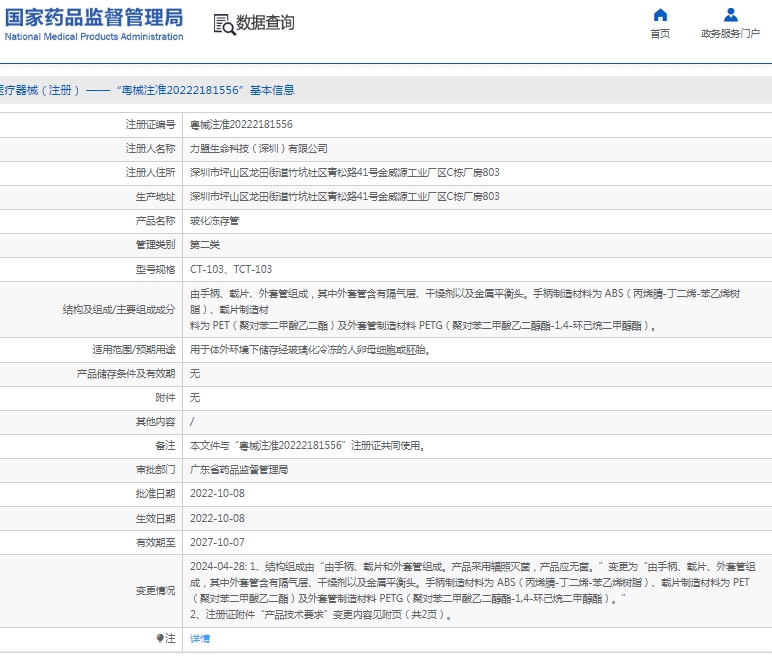This screenshot has width=772, height=659.
Task: Click the remark text 本文件与…注册证共同使用
Action: click(x=308, y=446)
